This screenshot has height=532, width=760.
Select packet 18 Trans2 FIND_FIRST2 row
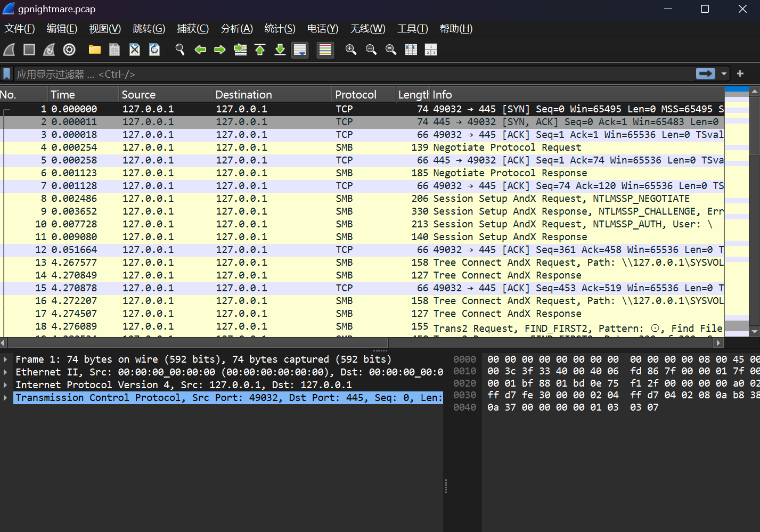pos(362,327)
